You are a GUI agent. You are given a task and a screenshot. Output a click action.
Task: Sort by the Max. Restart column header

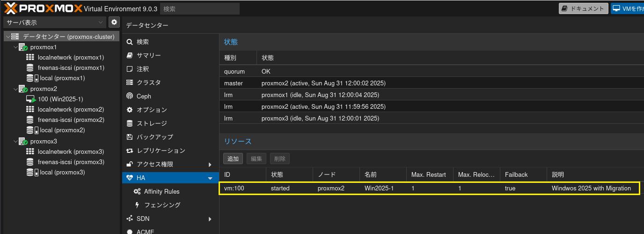(430, 174)
